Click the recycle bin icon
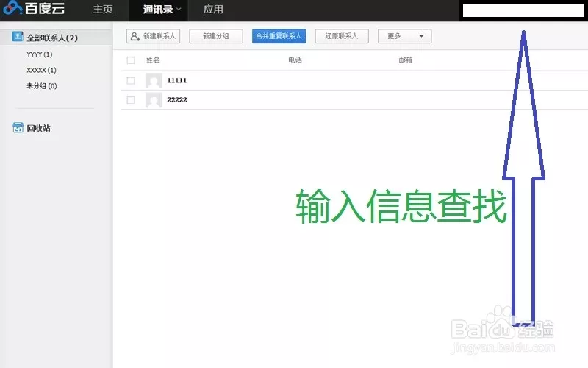The height and width of the screenshot is (368, 588). point(18,127)
